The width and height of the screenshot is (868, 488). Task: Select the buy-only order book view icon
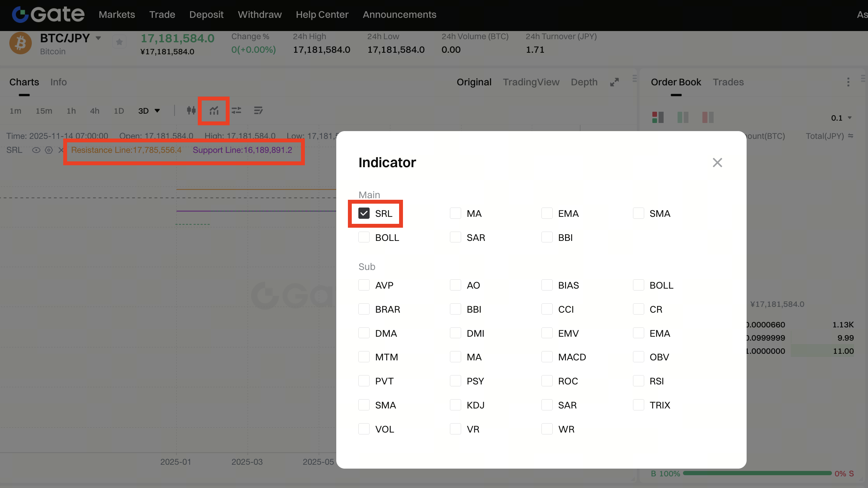(683, 117)
